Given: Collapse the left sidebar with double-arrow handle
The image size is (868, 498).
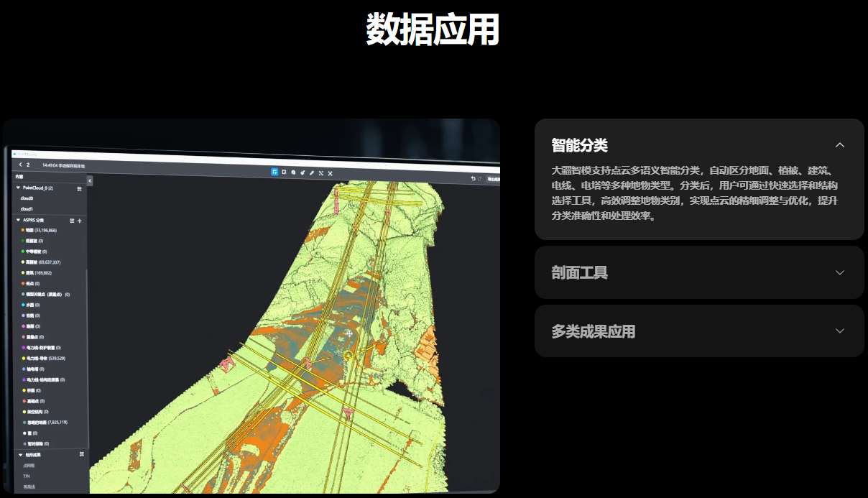Looking at the screenshot, I should (x=89, y=180).
